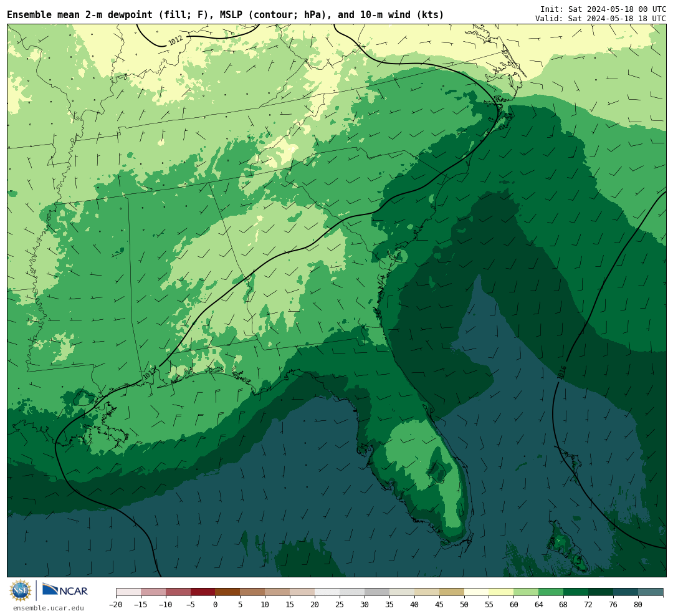Click the gray swatch between 30 and 35
673x616 pixels.
point(377,592)
